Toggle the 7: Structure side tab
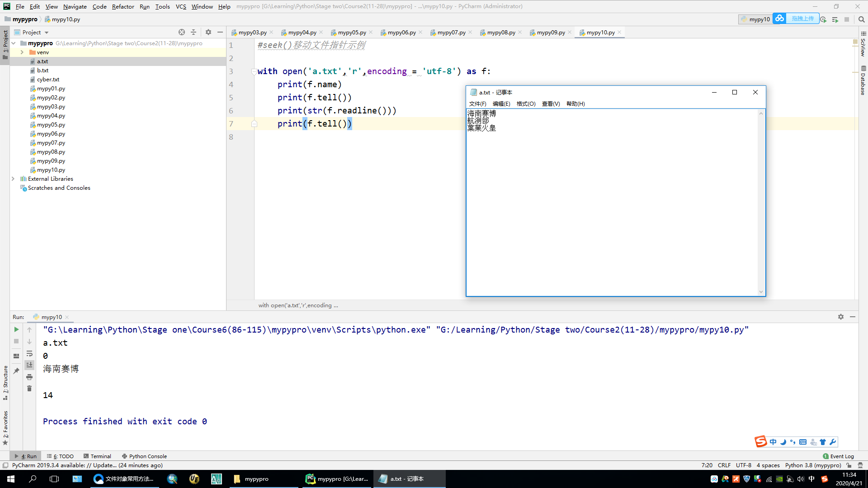 click(x=5, y=383)
